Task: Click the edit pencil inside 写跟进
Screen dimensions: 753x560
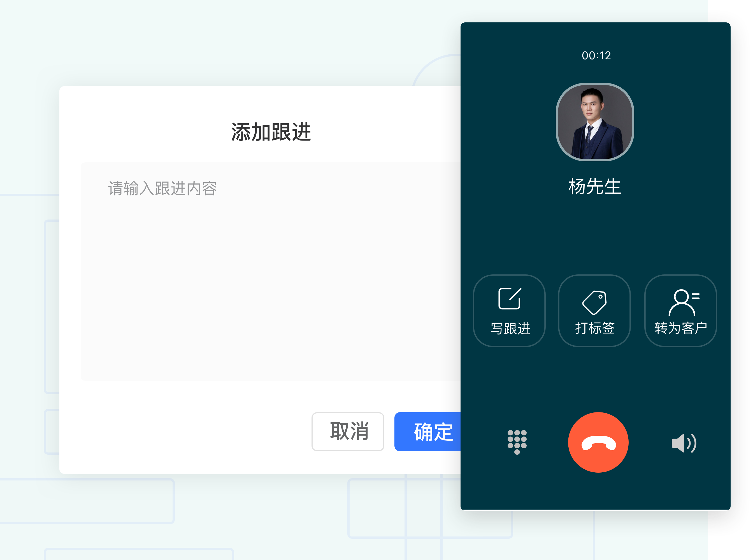Action: coord(510,298)
